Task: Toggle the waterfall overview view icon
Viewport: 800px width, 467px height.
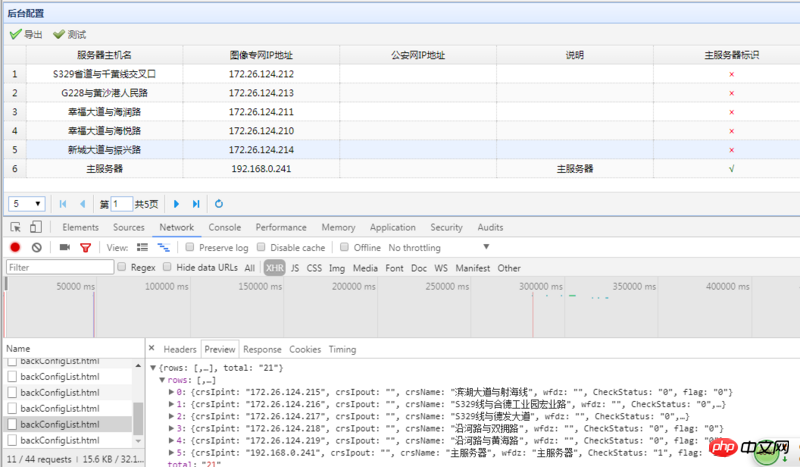Action: point(163,248)
